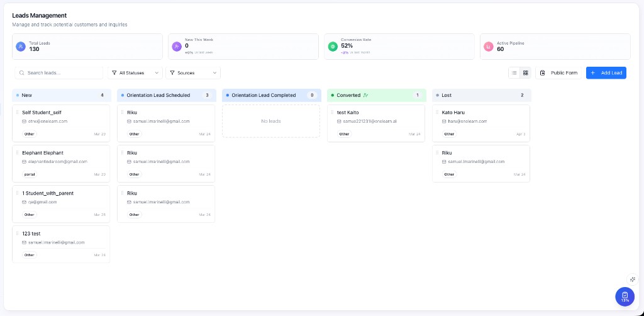Click the qa@gmail.com email text
Image resolution: width=644 pixels, height=316 pixels.
tap(42, 202)
